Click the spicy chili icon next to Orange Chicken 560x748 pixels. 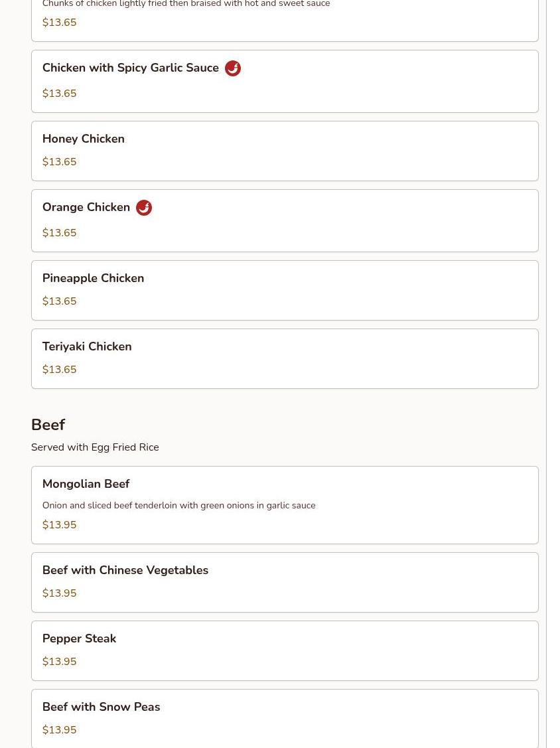click(x=144, y=208)
